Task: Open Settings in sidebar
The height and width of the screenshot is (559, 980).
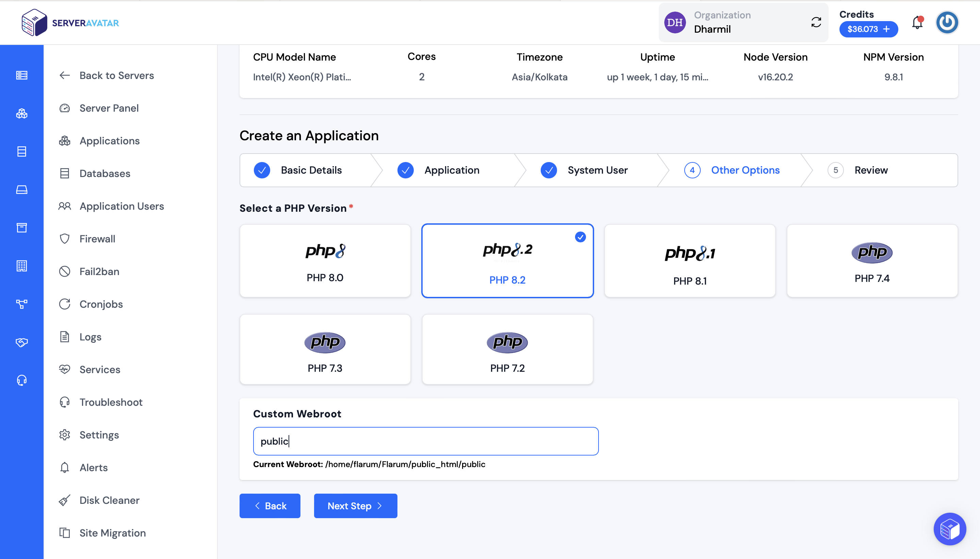Action: [x=89, y=435]
